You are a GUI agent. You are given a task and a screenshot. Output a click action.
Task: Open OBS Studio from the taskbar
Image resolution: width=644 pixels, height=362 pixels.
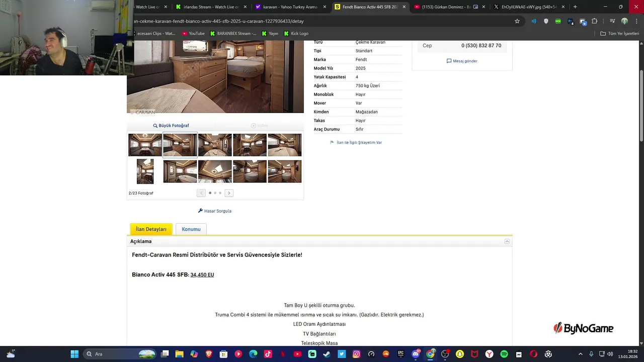point(445,354)
